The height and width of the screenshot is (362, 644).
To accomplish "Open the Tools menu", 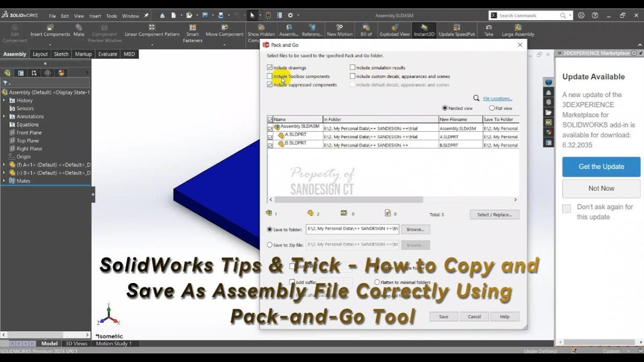I will point(111,16).
